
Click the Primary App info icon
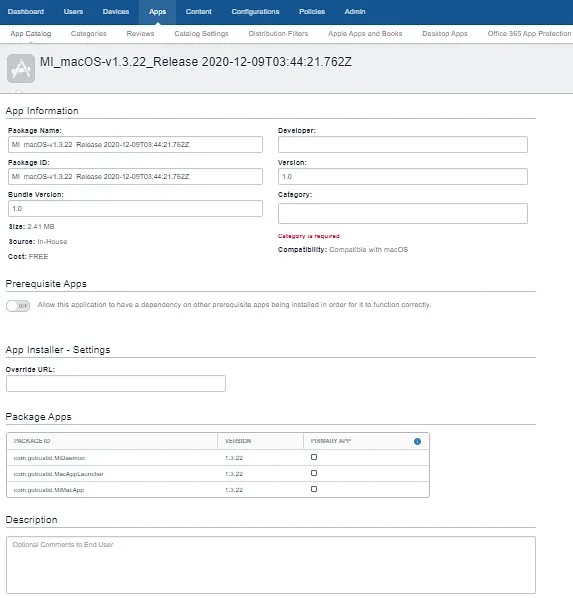(417, 441)
